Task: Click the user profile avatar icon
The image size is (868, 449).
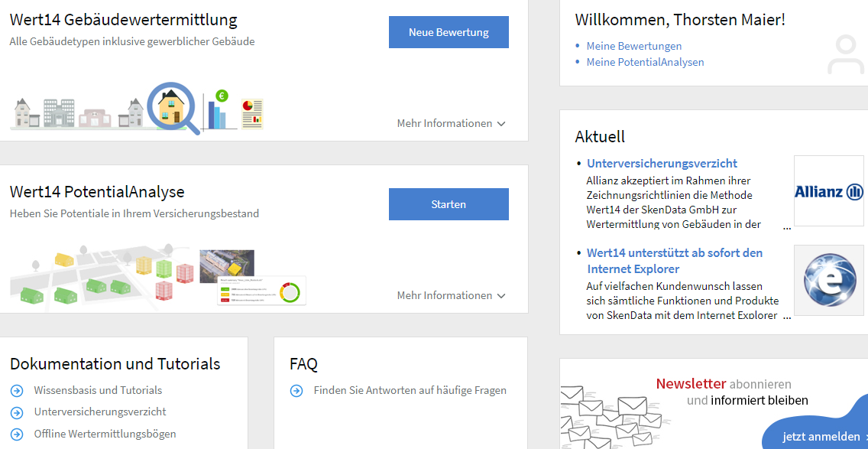Action: (845, 55)
